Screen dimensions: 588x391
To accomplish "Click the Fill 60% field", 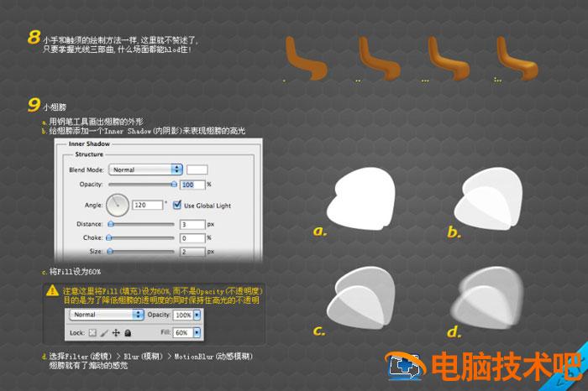I will 183,332.
